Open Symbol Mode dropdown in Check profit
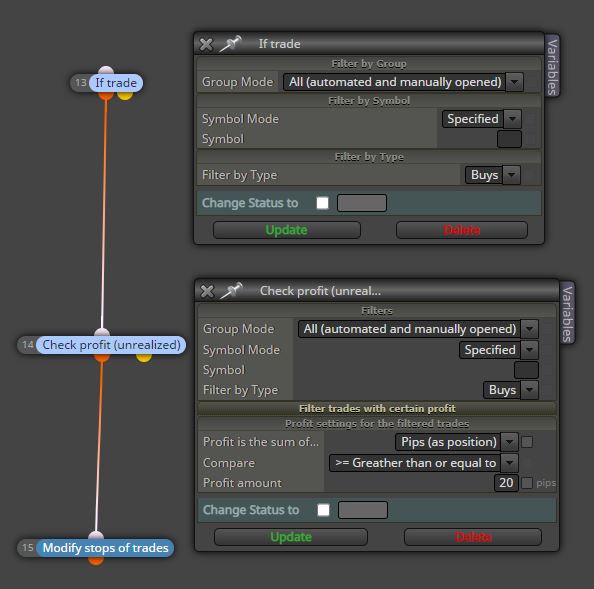Image resolution: width=594 pixels, height=589 pixels. tap(499, 350)
